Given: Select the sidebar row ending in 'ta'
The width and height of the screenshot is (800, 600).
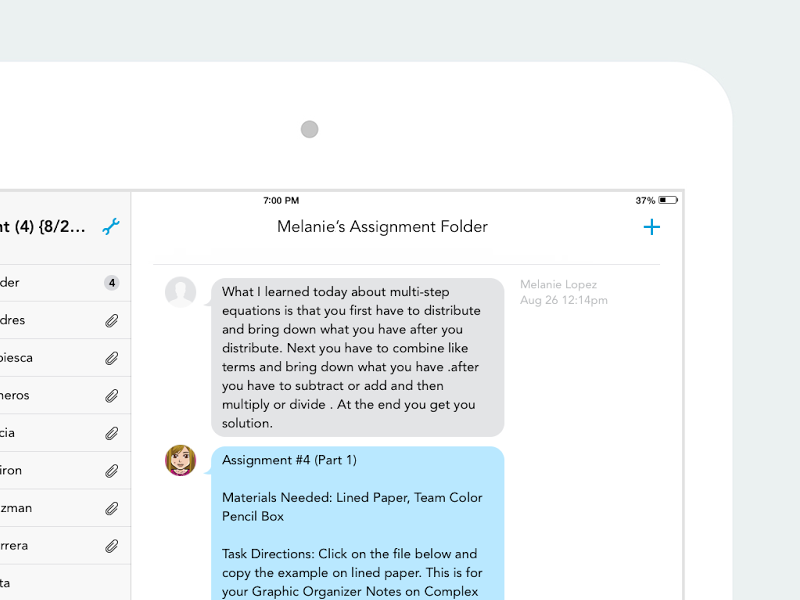Looking at the screenshot, I should [65, 583].
